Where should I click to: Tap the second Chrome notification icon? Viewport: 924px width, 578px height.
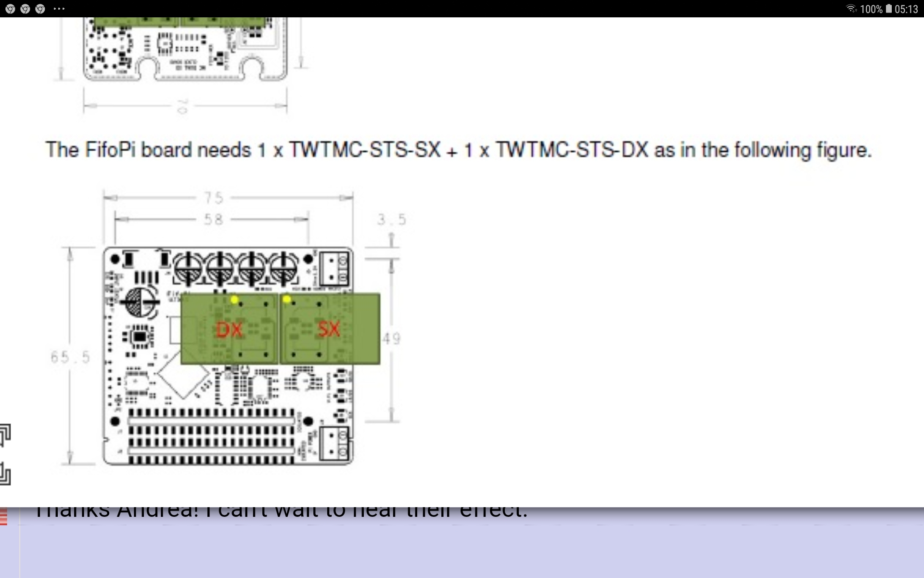25,9
